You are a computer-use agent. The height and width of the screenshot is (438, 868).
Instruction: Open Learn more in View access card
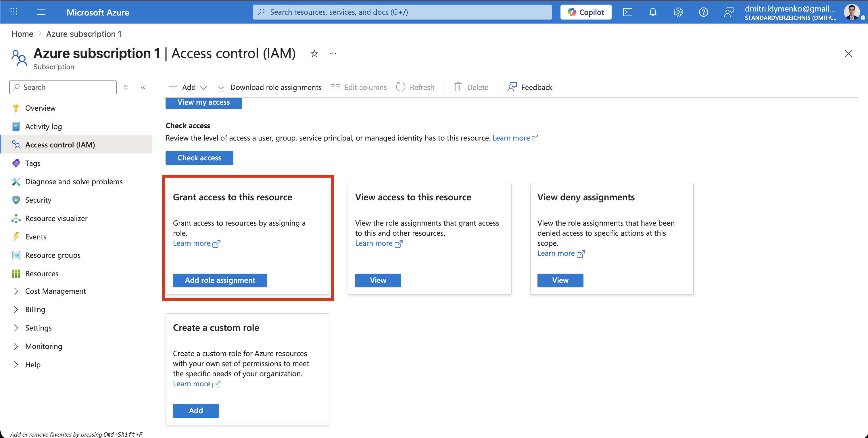point(379,243)
